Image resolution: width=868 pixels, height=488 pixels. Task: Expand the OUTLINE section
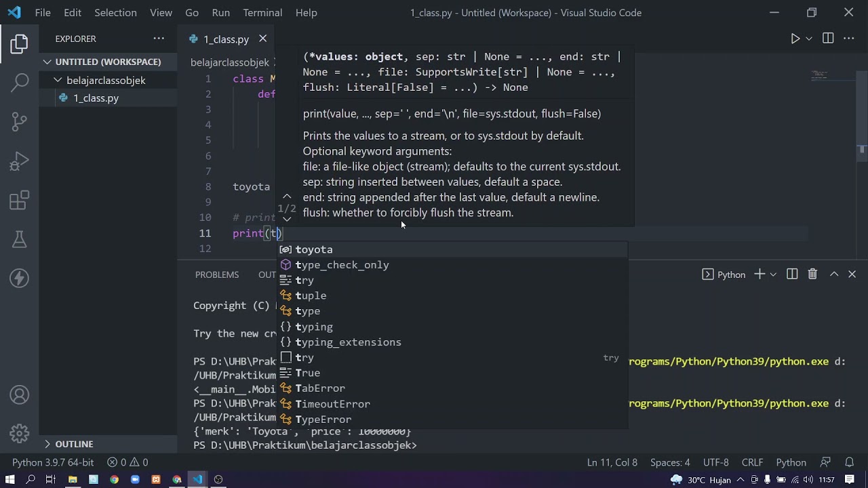tap(108, 444)
